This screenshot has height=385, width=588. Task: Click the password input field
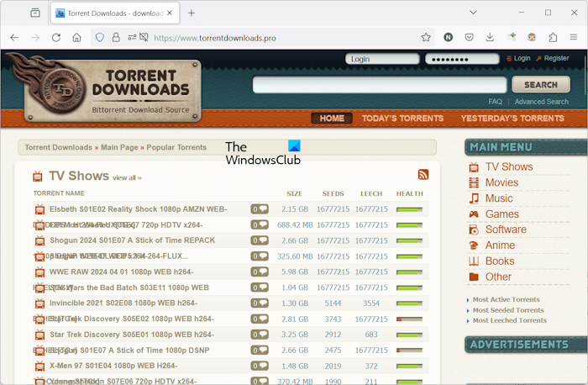coord(462,59)
